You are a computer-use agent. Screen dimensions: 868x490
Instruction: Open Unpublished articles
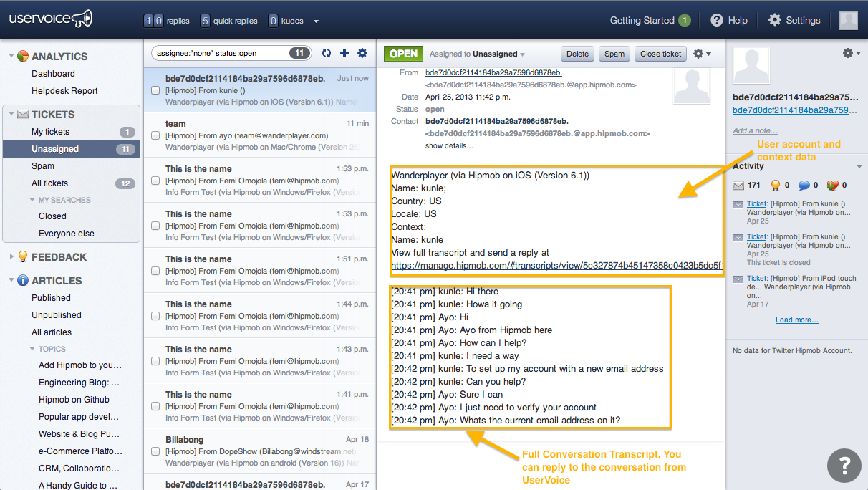pyautogui.click(x=57, y=315)
